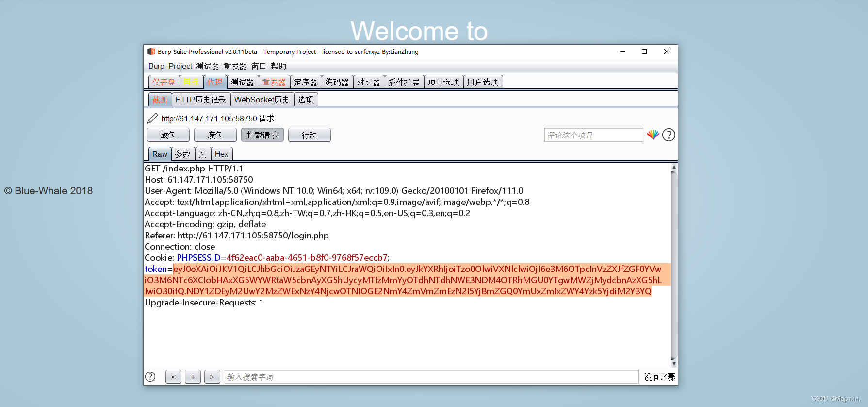
Task: Maximize the Burp Suite window
Action: (644, 51)
